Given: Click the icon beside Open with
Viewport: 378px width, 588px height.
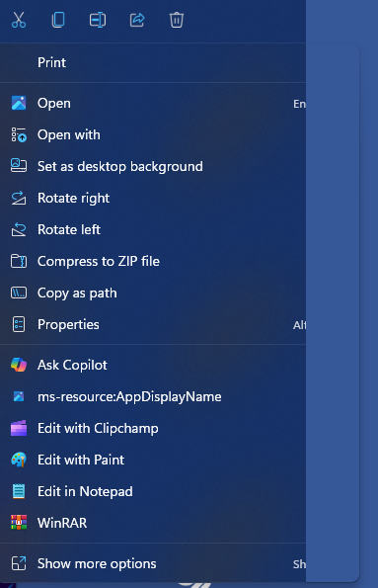Looking at the screenshot, I should click(x=19, y=134).
